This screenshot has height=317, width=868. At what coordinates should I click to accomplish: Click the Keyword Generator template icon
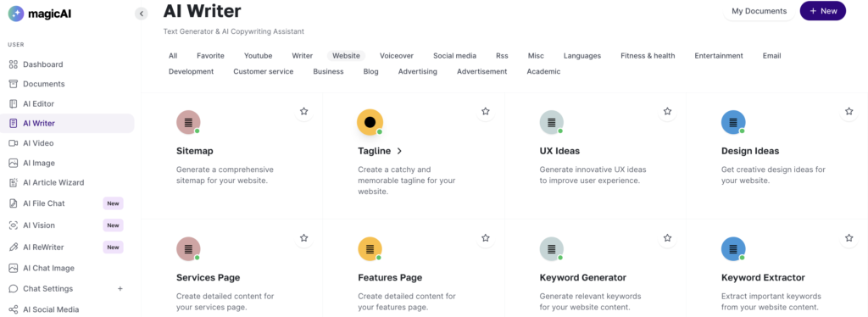pyautogui.click(x=551, y=249)
